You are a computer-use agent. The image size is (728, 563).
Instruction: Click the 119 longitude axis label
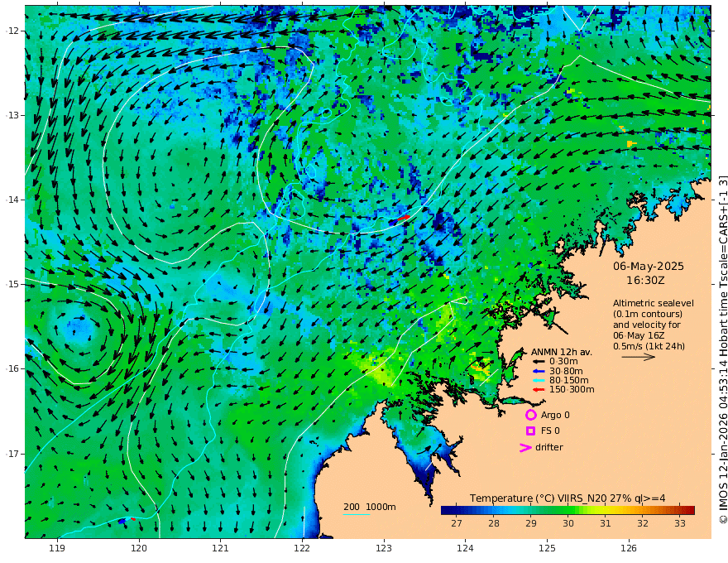pyautogui.click(x=57, y=549)
